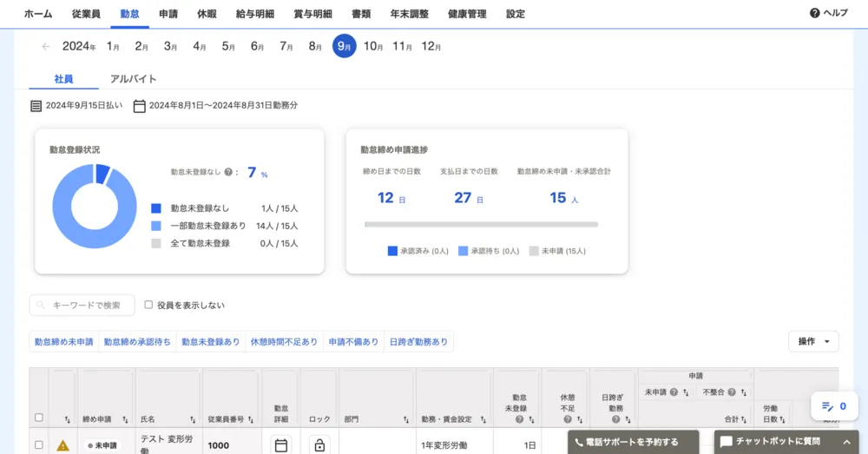Open the 年末調整 menu
The image size is (868, 454).
click(410, 14)
